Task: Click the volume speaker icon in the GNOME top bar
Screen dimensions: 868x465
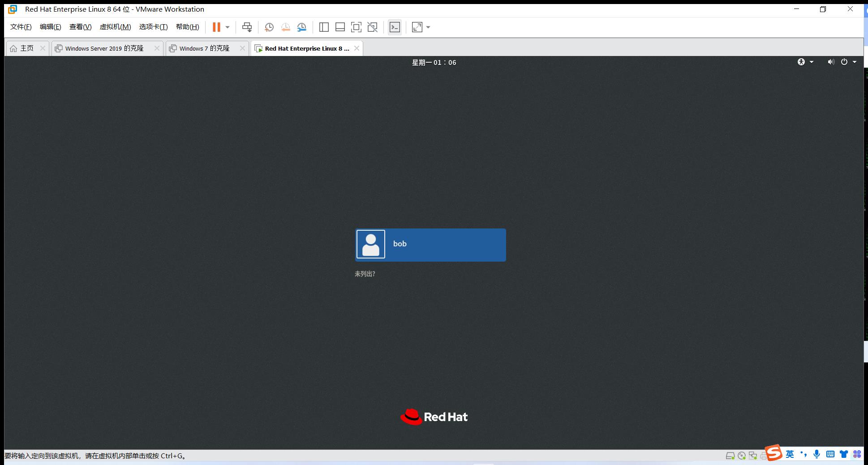Action: 831,62
